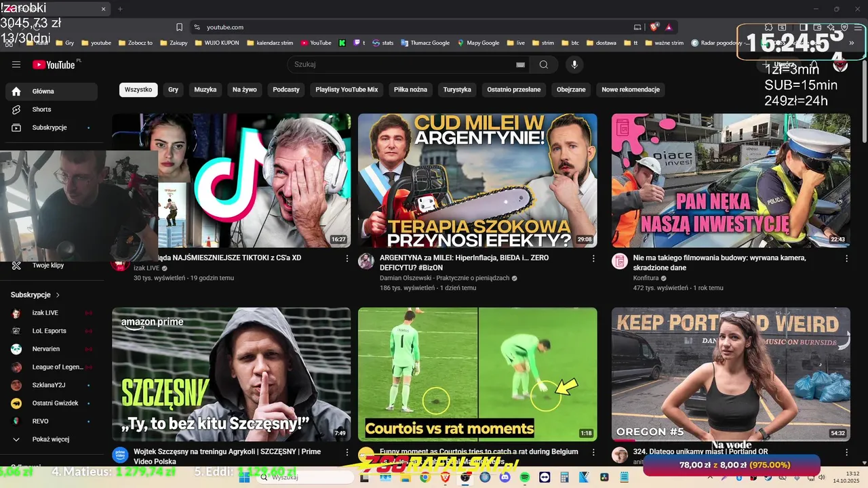The height and width of the screenshot is (488, 868).
Task: Open the Twitch bookmark icon
Action: point(357,43)
